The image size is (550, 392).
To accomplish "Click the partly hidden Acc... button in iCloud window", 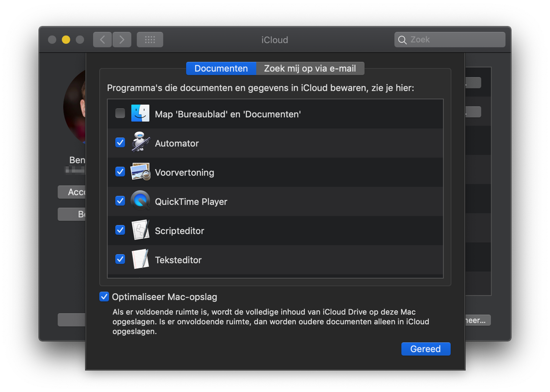I will pyautogui.click(x=72, y=192).
